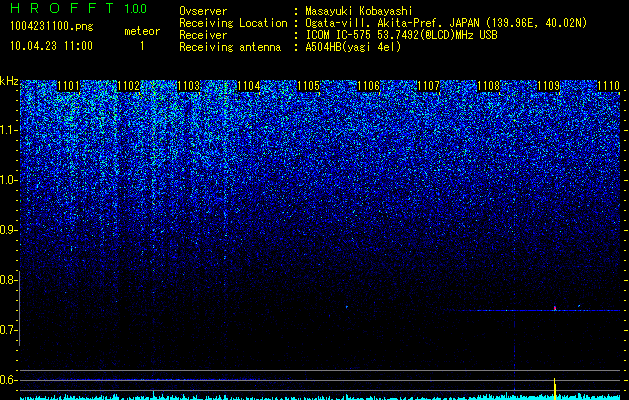
Task: Click the 1109 time marker
Action: tap(548, 86)
